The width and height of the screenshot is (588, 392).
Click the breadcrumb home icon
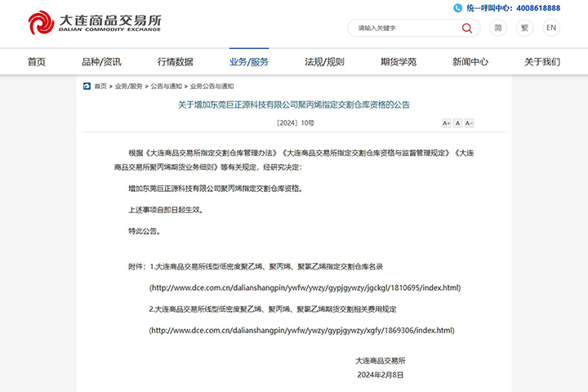pos(87,86)
